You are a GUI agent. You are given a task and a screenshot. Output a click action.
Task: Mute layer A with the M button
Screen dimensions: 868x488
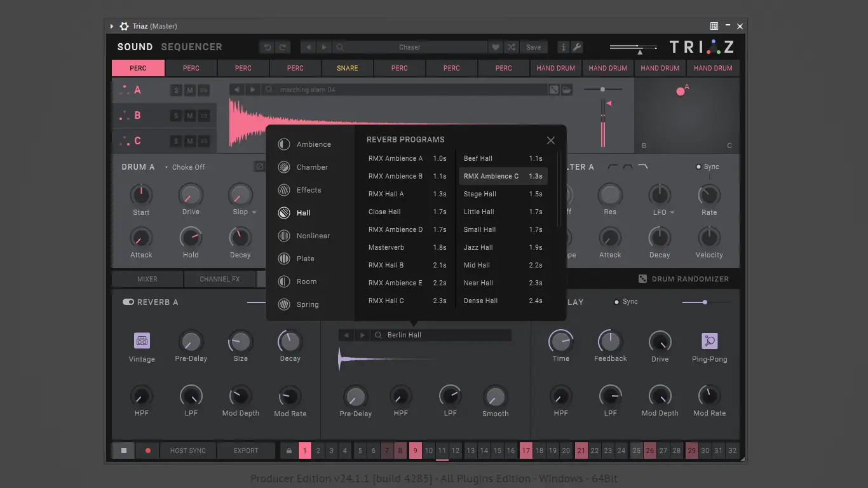click(190, 90)
